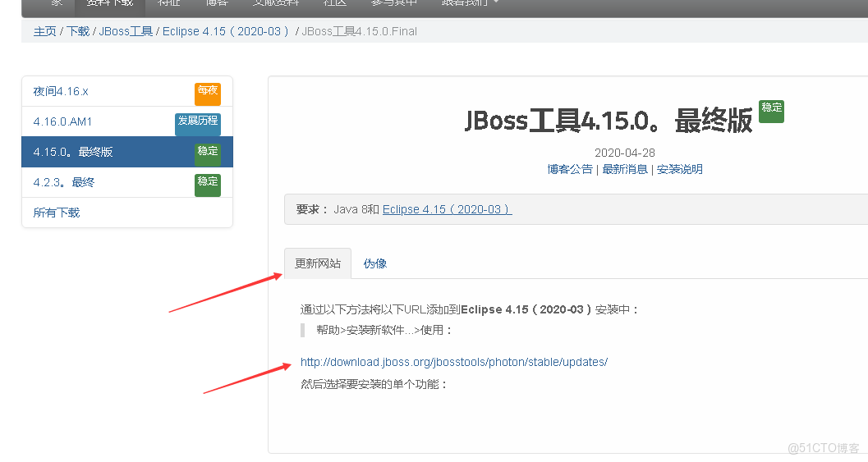Select the 4.15.0。最终版 sidebar entry
Image resolution: width=868 pixels, height=462 pixels.
tap(127, 152)
